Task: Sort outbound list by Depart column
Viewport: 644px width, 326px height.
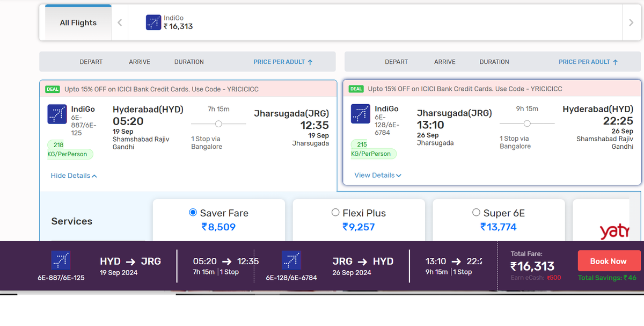Action: click(91, 62)
